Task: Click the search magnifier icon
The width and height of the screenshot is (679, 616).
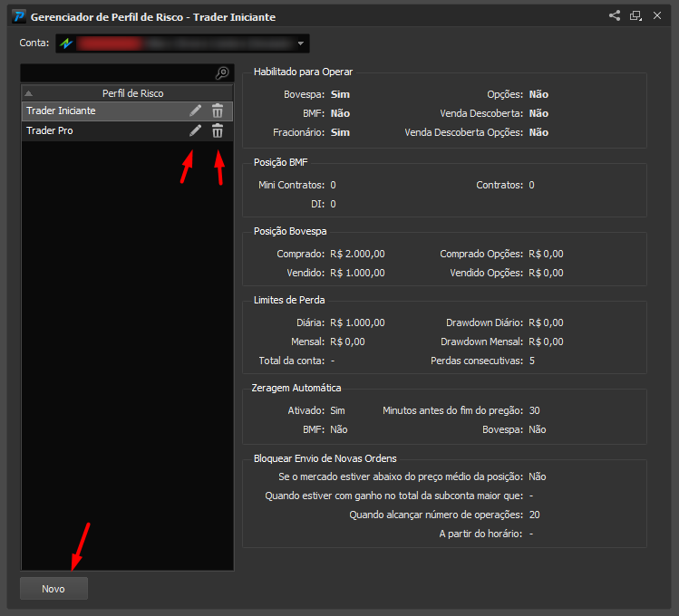Action: point(222,73)
